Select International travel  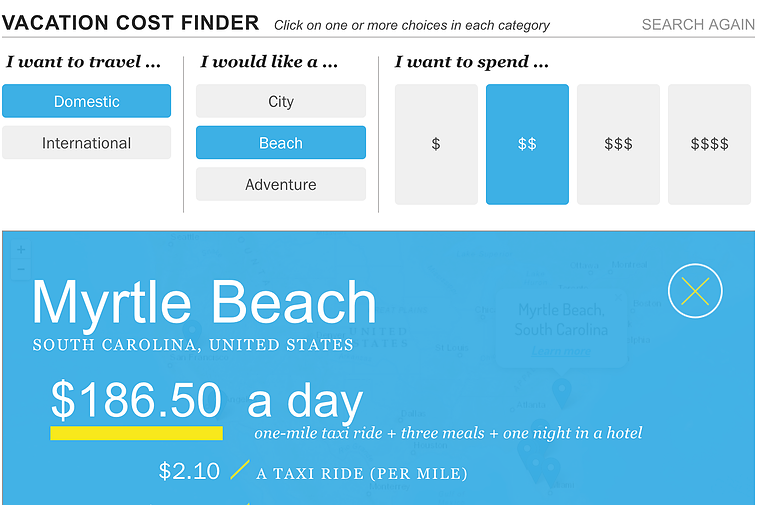click(87, 143)
